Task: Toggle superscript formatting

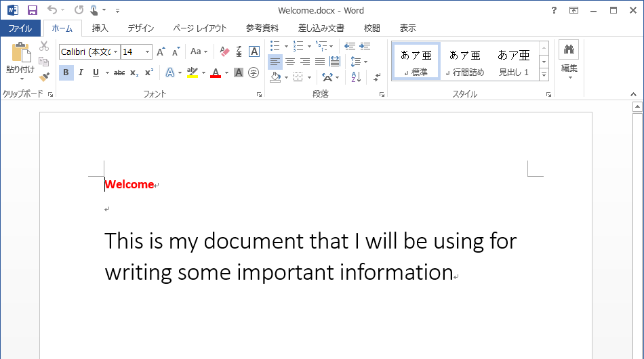Action: 149,72
